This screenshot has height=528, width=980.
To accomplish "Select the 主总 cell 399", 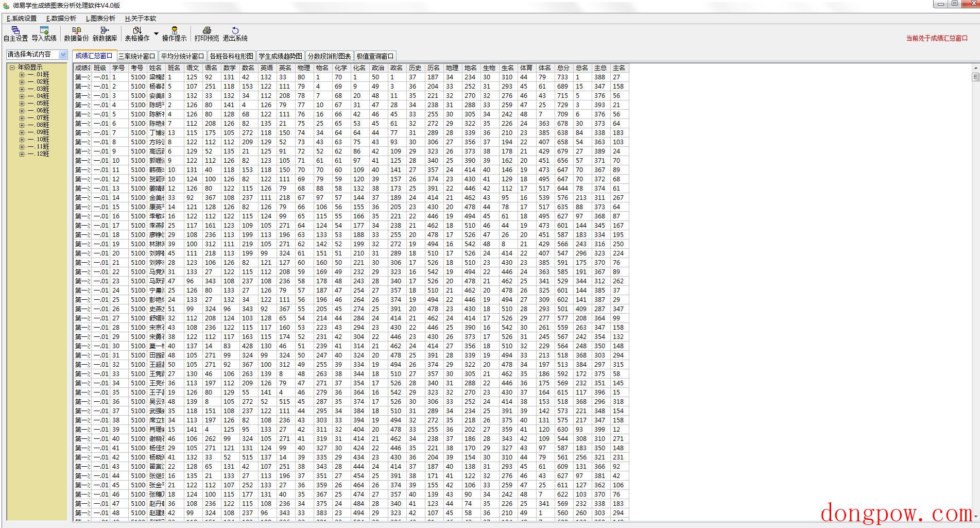I will (x=601, y=430).
